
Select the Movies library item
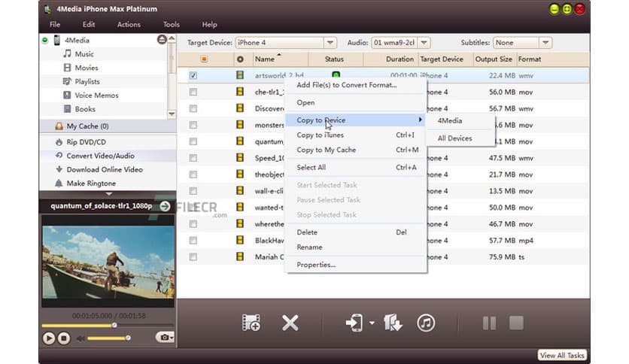point(87,68)
